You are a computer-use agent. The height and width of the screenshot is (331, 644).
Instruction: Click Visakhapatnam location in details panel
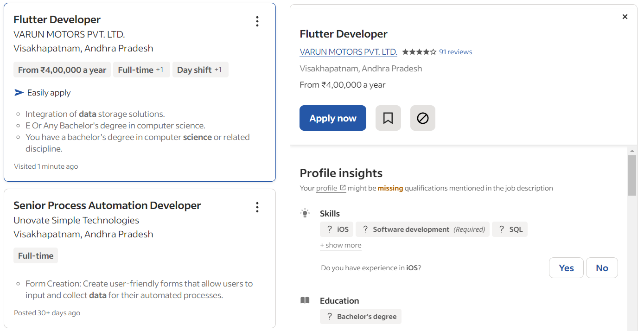[x=361, y=69]
